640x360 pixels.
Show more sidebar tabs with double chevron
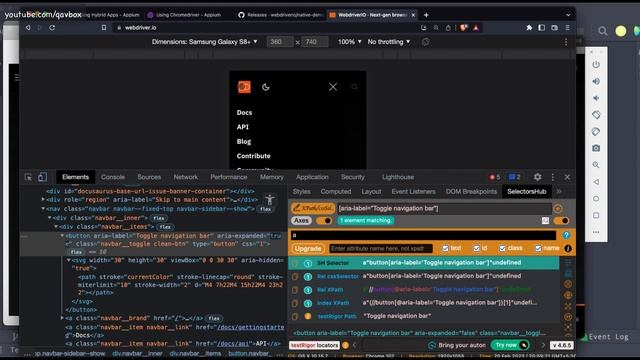559,191
